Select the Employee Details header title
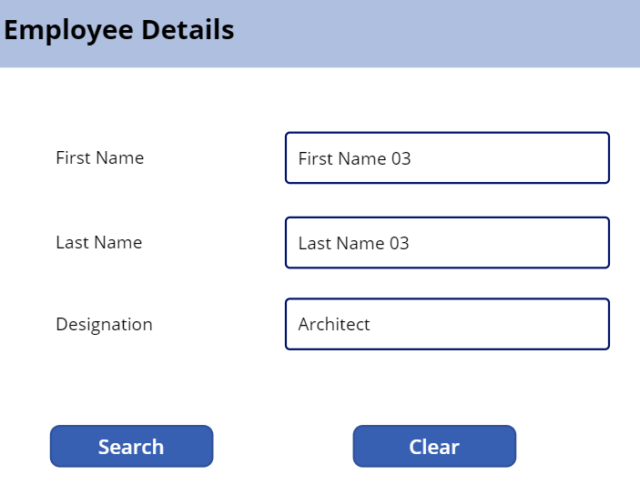Image resolution: width=640 pixels, height=495 pixels. [x=119, y=30]
